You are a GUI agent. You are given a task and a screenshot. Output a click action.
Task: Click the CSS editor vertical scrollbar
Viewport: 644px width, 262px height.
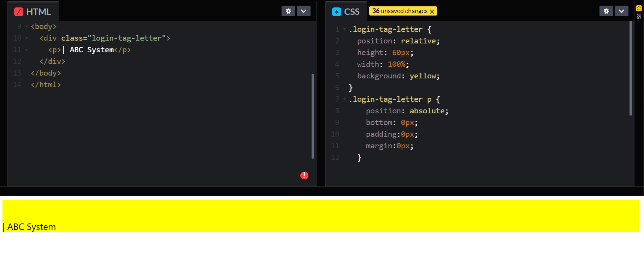(x=631, y=69)
